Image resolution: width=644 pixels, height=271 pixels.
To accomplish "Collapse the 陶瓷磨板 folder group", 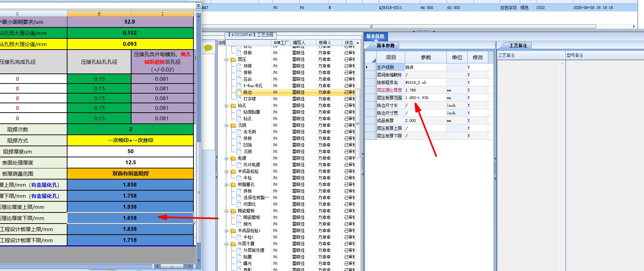I will tap(226, 211).
